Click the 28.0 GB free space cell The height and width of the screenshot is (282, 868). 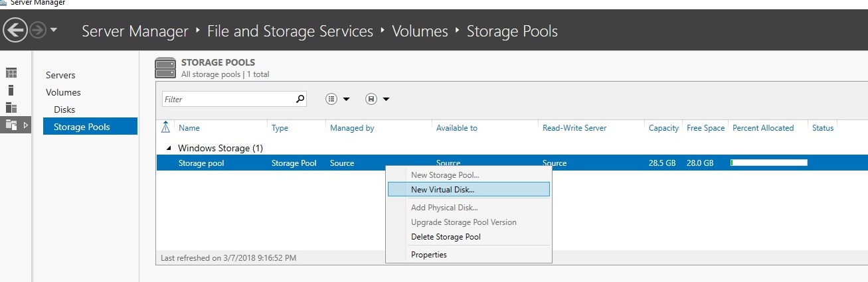coord(700,163)
